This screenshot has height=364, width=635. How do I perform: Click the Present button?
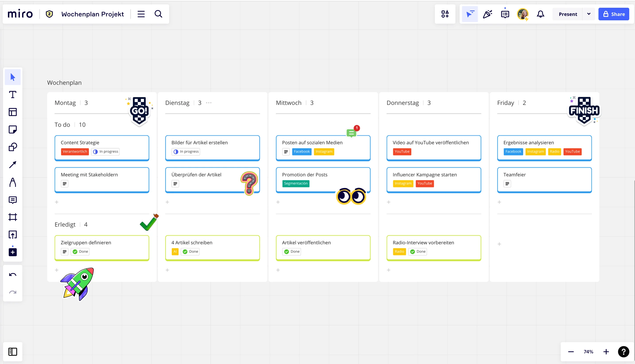click(568, 14)
